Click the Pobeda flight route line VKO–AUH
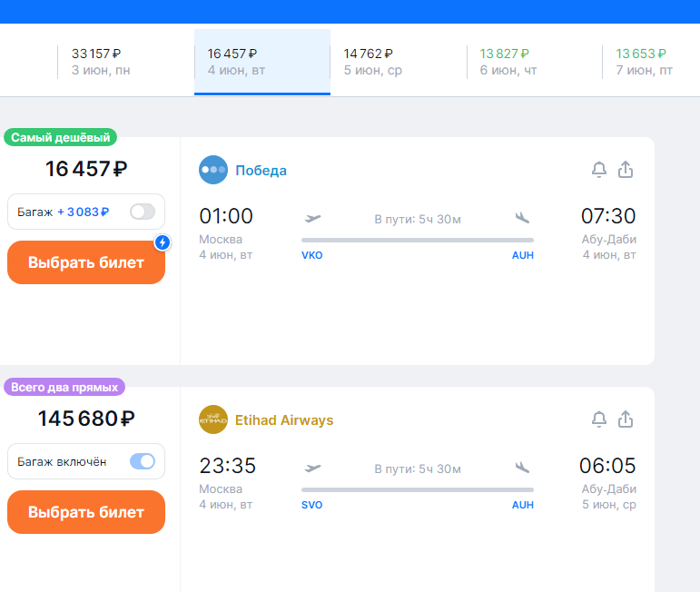 pyautogui.click(x=418, y=240)
